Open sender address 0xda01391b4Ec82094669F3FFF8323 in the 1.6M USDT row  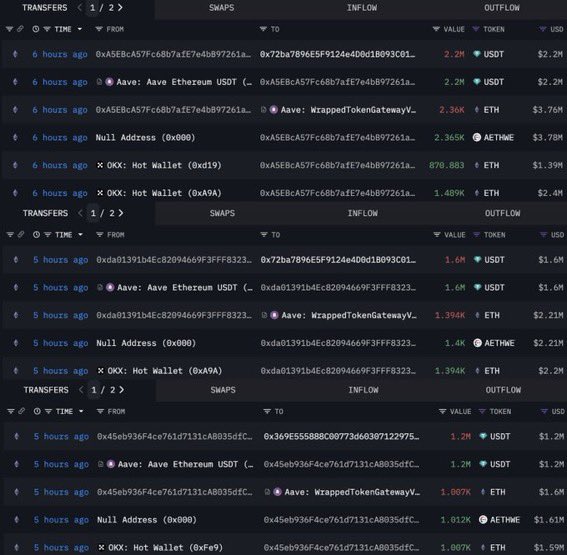(174, 260)
